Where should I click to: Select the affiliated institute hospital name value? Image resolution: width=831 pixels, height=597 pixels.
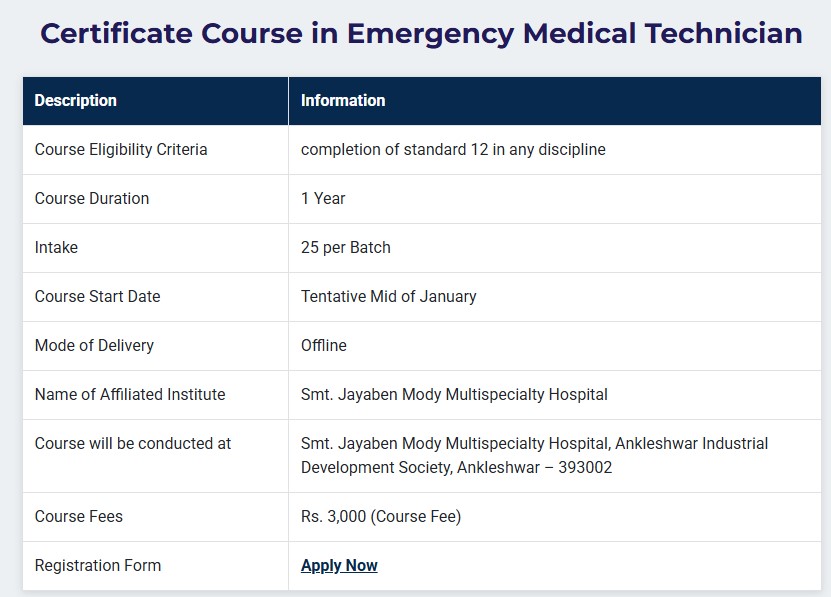(x=454, y=394)
